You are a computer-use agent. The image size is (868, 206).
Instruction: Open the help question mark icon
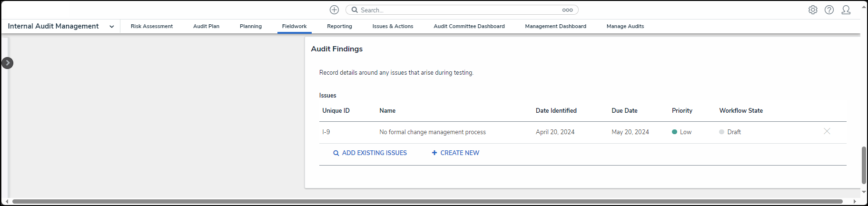click(x=829, y=10)
